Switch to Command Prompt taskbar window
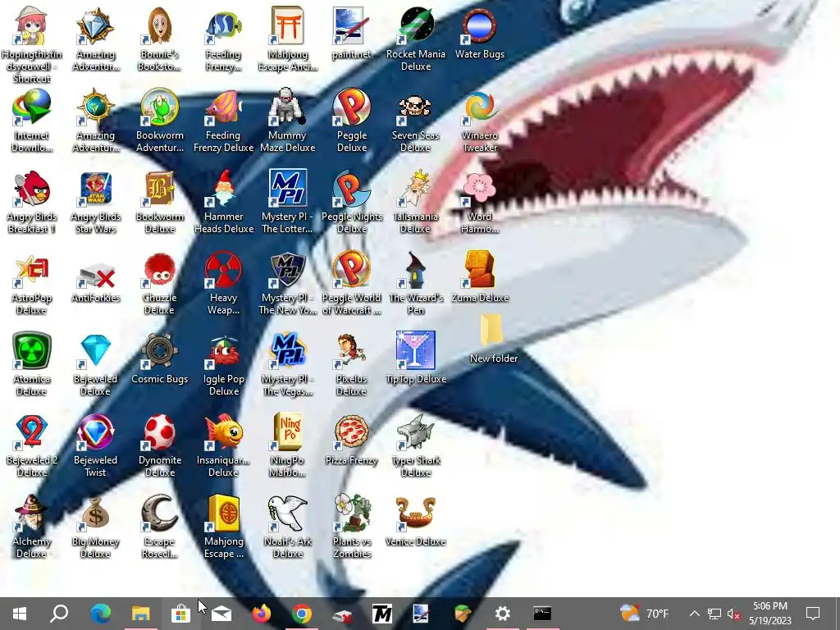 [x=542, y=614]
